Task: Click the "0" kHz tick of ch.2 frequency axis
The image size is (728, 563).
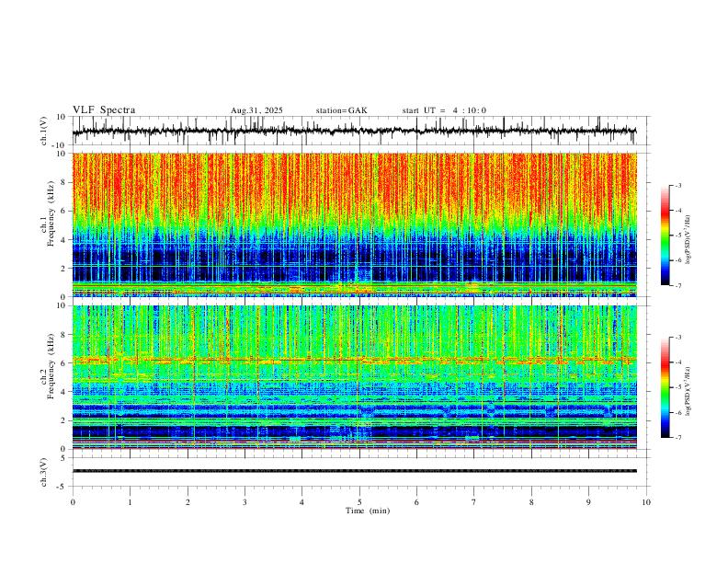Action: coord(64,449)
